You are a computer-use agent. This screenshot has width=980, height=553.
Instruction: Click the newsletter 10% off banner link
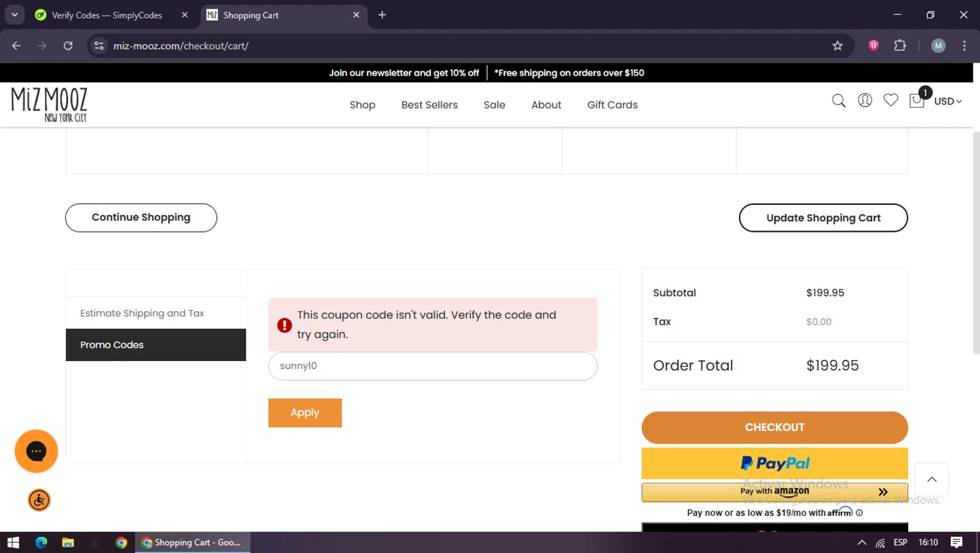coord(404,73)
